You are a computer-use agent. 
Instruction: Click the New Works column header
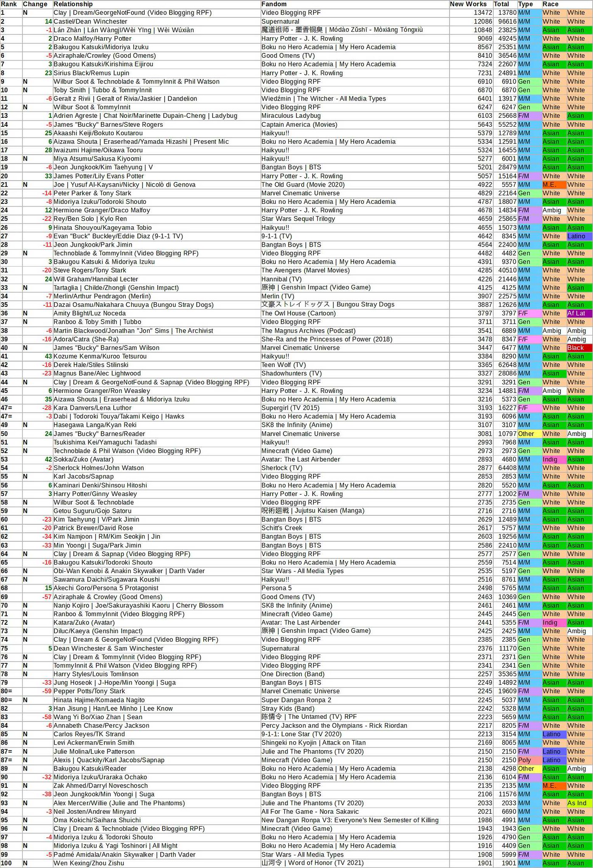coord(471,4)
